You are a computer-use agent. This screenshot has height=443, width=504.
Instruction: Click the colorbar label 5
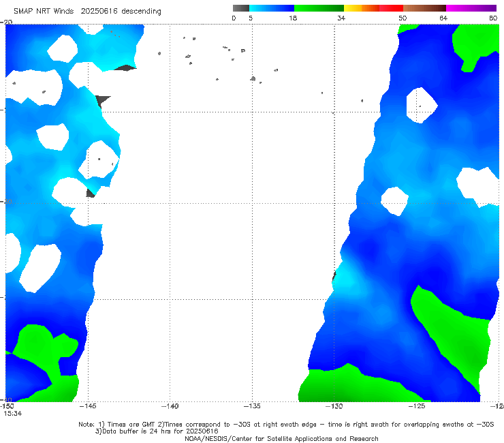(x=251, y=18)
